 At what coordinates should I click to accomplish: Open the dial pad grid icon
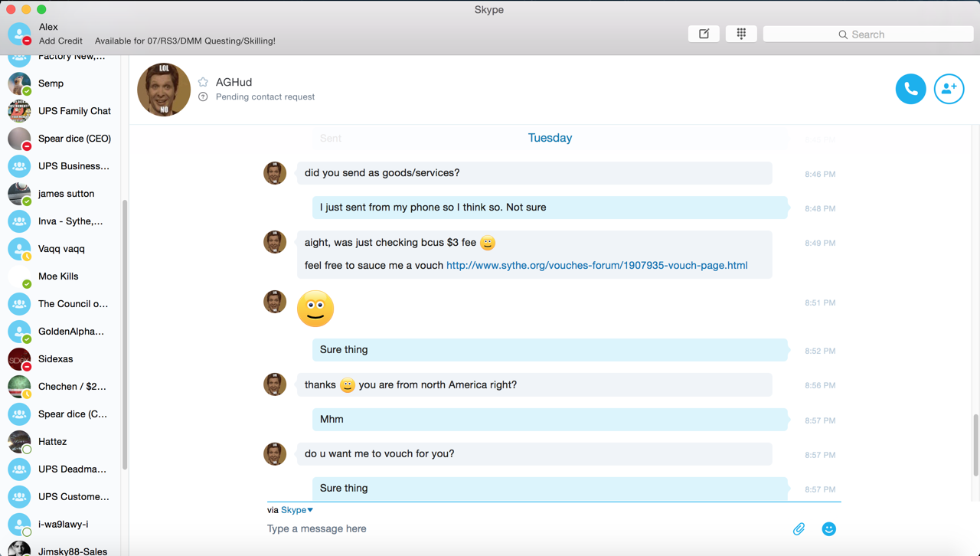point(741,34)
